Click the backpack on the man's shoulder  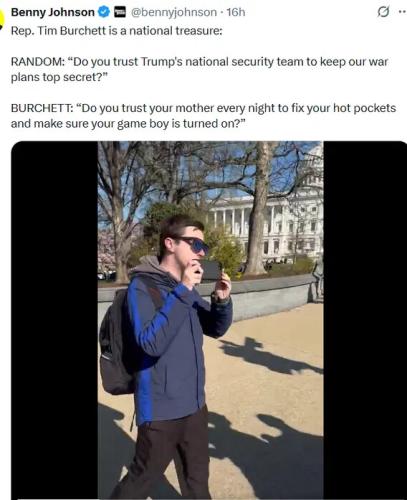pos(115,343)
